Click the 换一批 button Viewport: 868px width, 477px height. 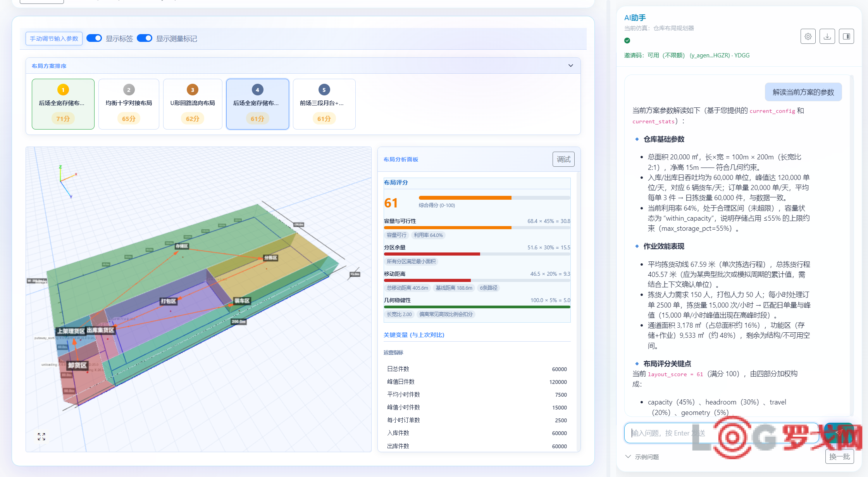(840, 456)
